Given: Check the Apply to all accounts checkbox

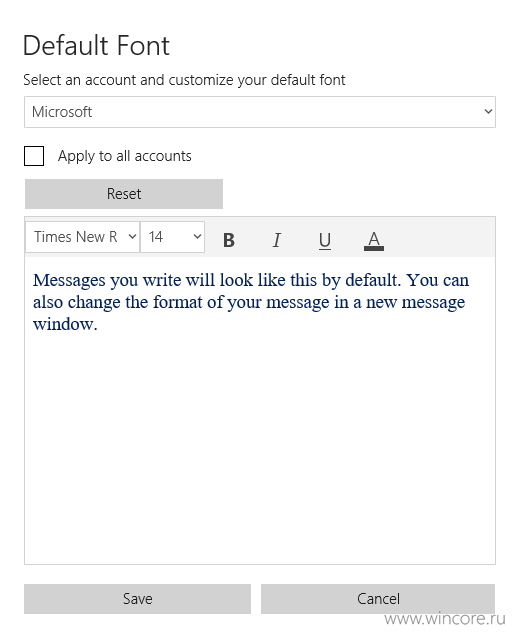Looking at the screenshot, I should point(34,156).
